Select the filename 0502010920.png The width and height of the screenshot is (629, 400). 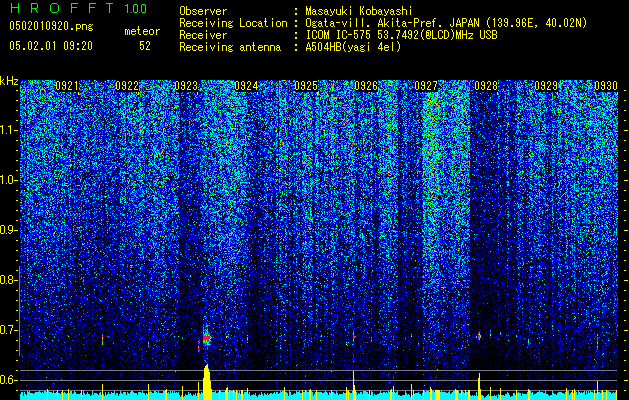click(x=51, y=26)
